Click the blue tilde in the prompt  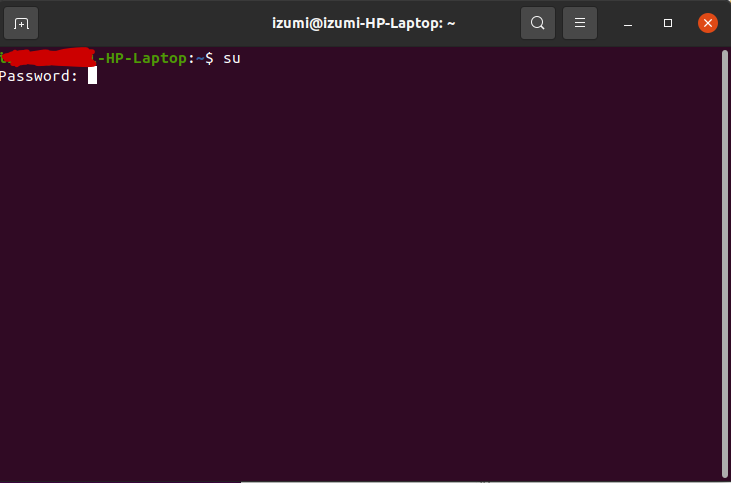coord(198,59)
